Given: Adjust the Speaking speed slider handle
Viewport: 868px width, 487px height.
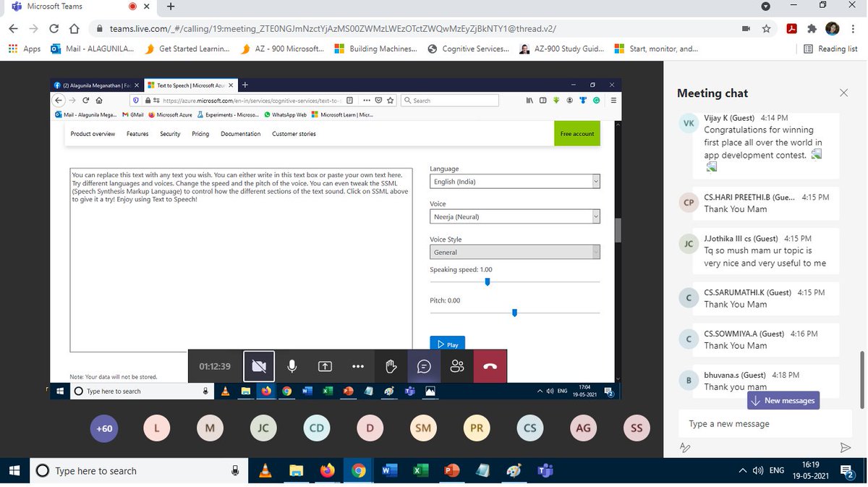Looking at the screenshot, I should (x=488, y=281).
